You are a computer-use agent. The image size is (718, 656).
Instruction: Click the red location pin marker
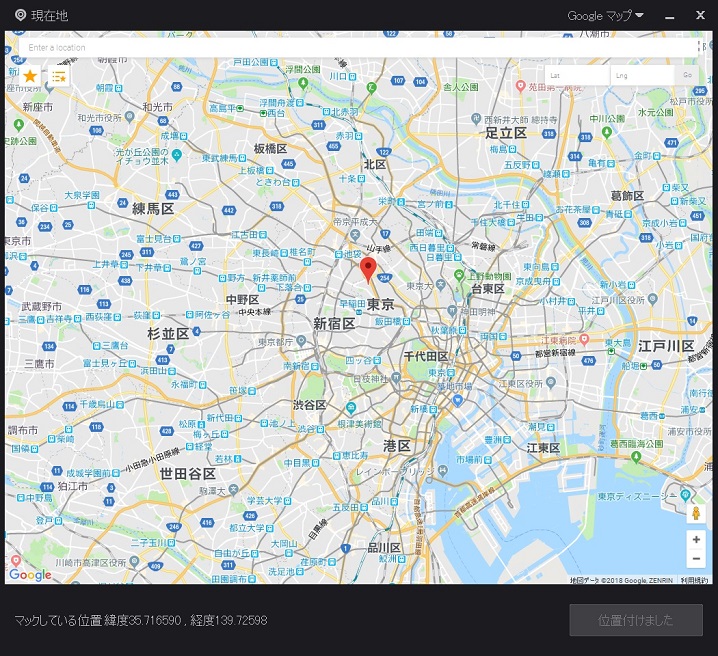(368, 269)
